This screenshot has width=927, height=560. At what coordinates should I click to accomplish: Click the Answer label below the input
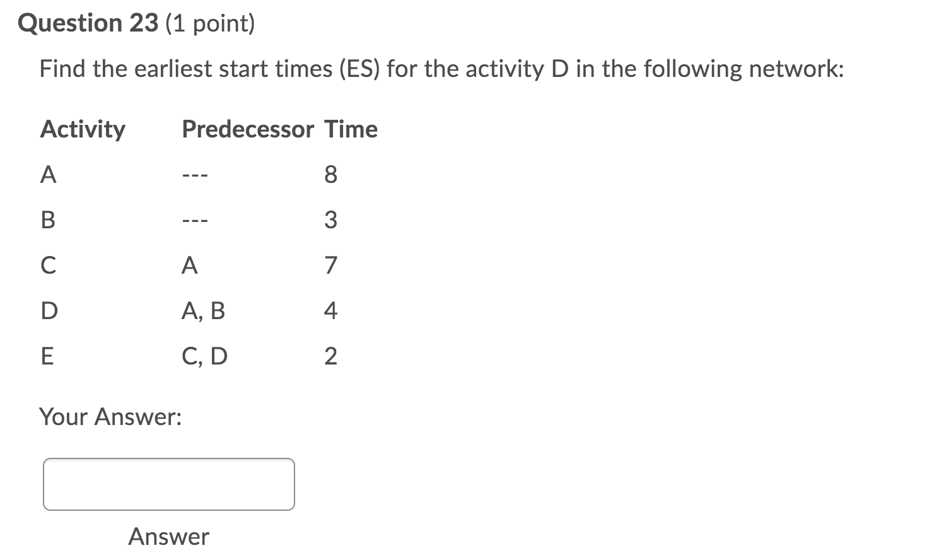coord(168,536)
